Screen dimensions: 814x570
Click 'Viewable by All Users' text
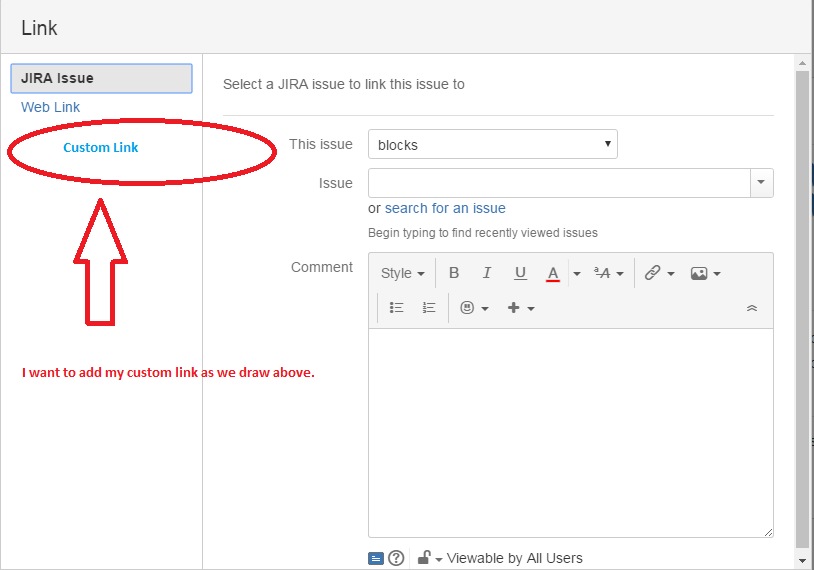coord(514,558)
